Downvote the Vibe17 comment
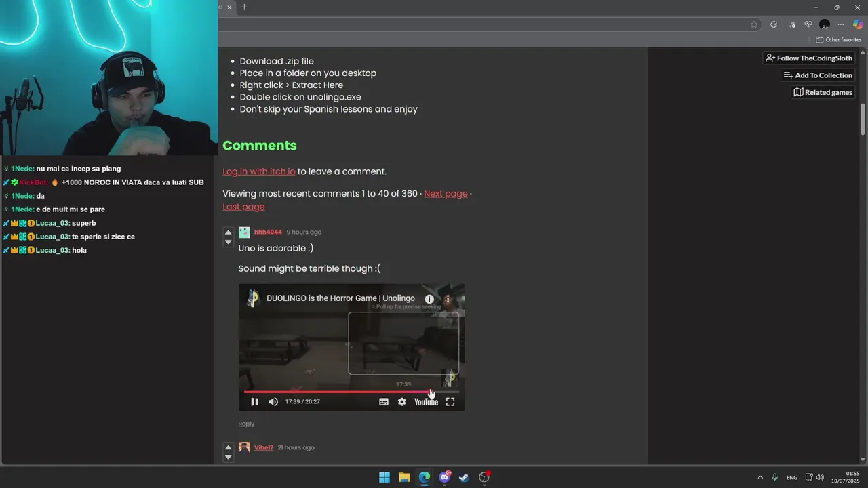 tap(228, 457)
